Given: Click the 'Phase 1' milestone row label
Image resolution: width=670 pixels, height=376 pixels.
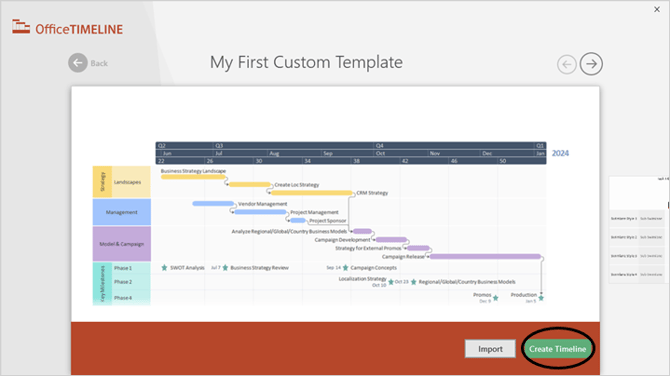Looking at the screenshot, I should (123, 268).
